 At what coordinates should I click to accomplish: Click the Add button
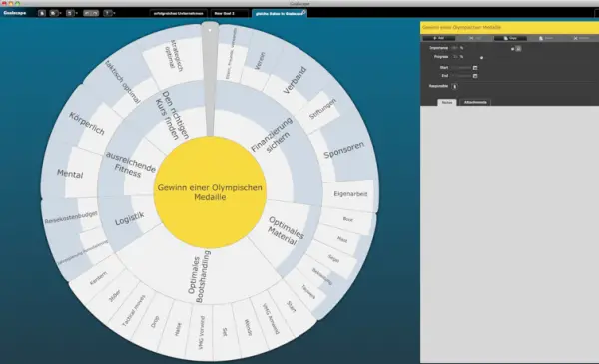(438, 38)
